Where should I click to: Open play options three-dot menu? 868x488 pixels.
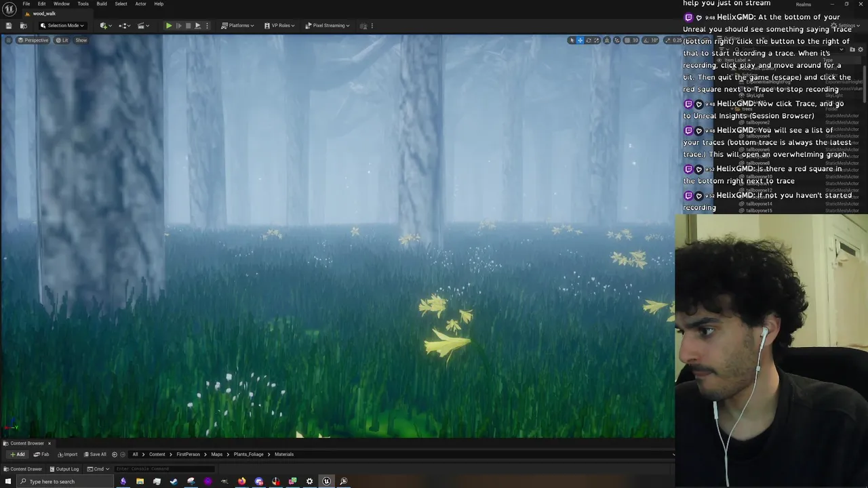click(x=207, y=26)
